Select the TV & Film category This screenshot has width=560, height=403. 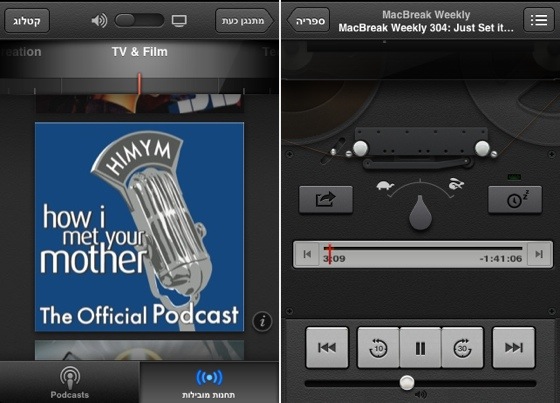click(x=140, y=52)
